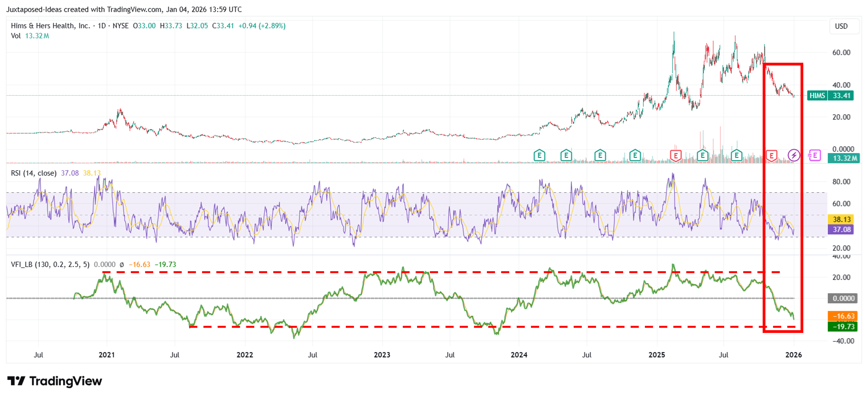Select the VFI_LB (130, 0.2, 2.5, 5) indicator legend
The height and width of the screenshot is (399, 868).
coord(50,264)
